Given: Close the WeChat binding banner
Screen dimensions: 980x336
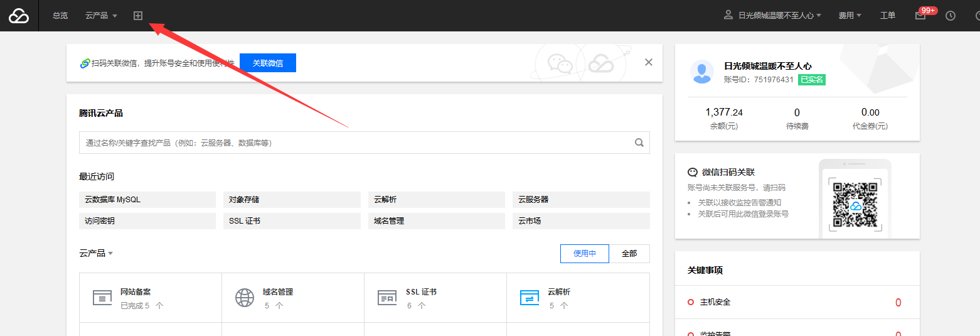Looking at the screenshot, I should coord(649,62).
